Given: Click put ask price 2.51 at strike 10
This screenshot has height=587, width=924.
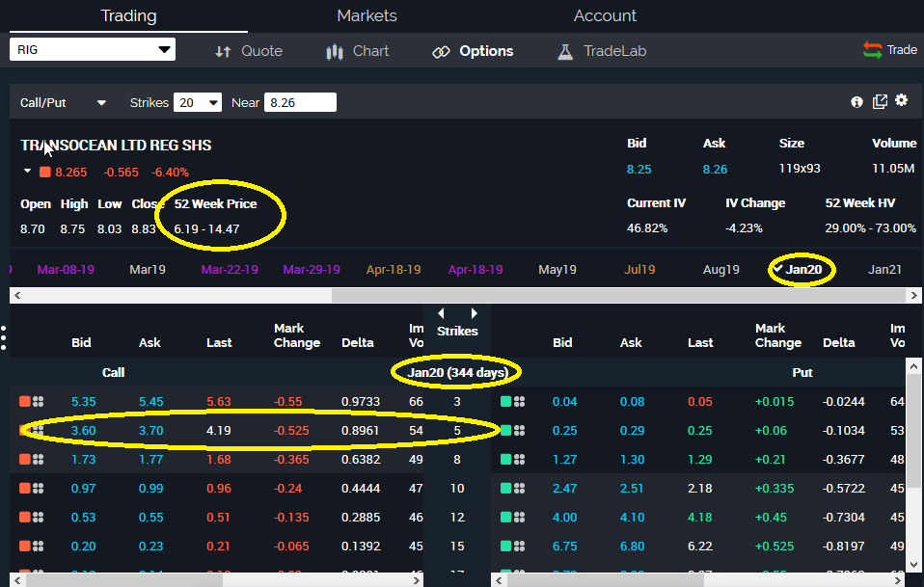Looking at the screenshot, I should coord(632,488).
